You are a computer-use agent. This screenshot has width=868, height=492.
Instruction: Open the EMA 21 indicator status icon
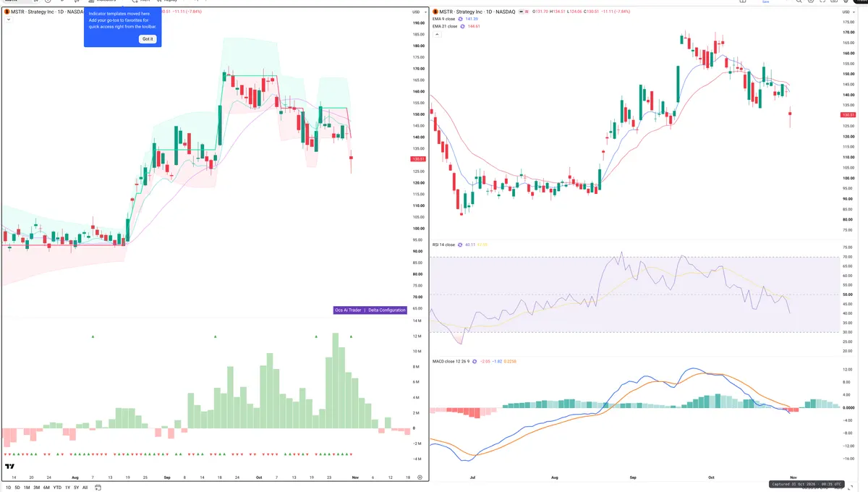point(463,26)
